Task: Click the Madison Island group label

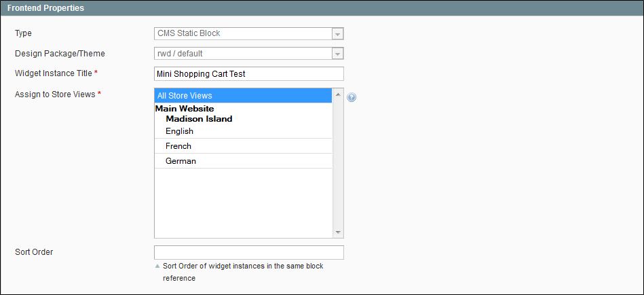Action: click(199, 119)
